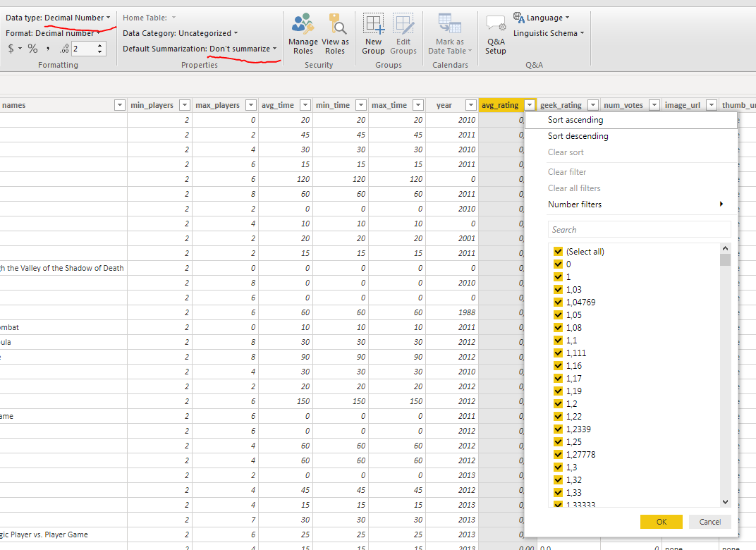Uncheck the 1,2339 checkbox

(x=559, y=429)
